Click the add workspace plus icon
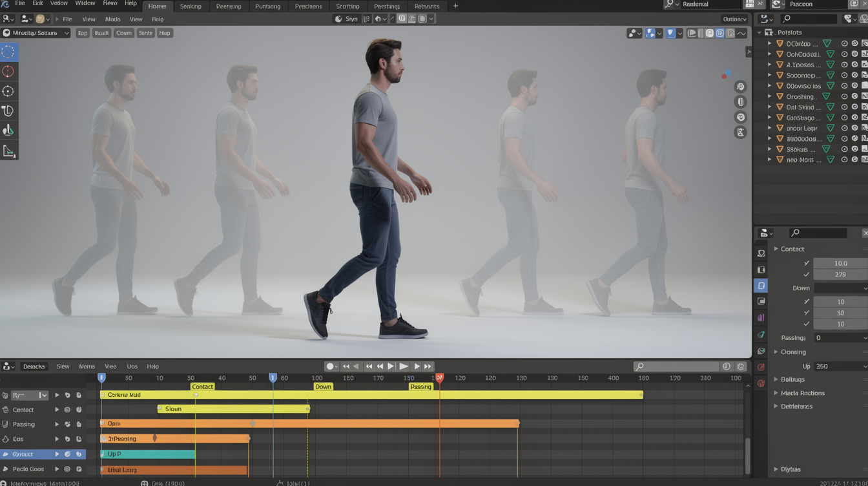The image size is (868, 486). [x=455, y=6]
